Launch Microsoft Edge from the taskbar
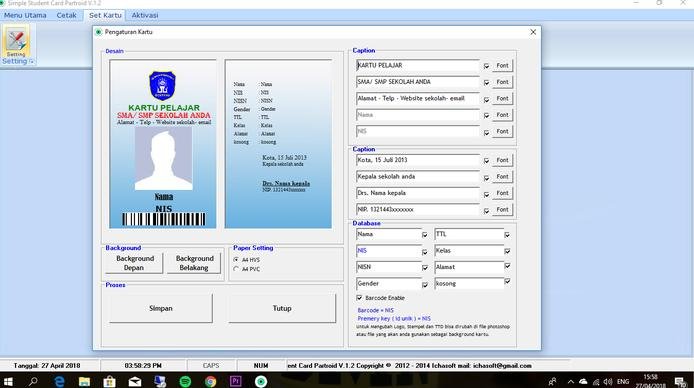Image resolution: width=694 pixels, height=388 pixels. pyautogui.click(x=59, y=381)
